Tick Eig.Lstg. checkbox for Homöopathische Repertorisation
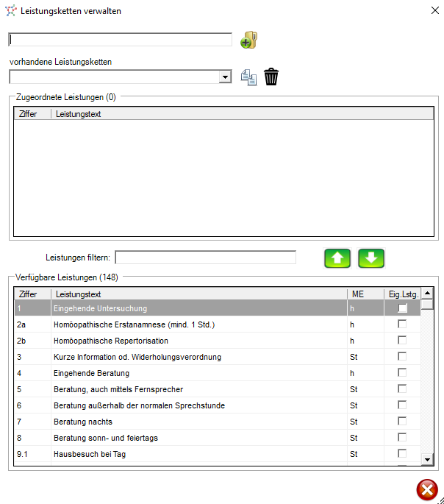 pos(402,340)
